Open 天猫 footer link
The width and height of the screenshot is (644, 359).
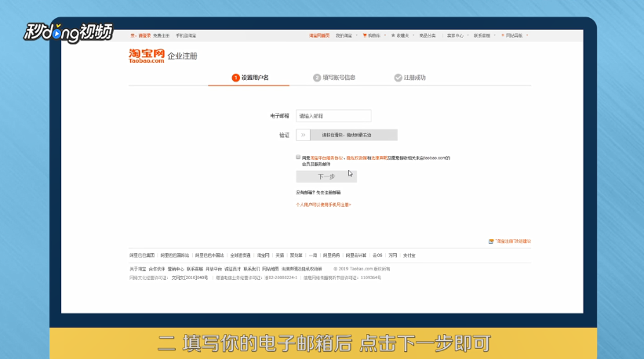280,256
